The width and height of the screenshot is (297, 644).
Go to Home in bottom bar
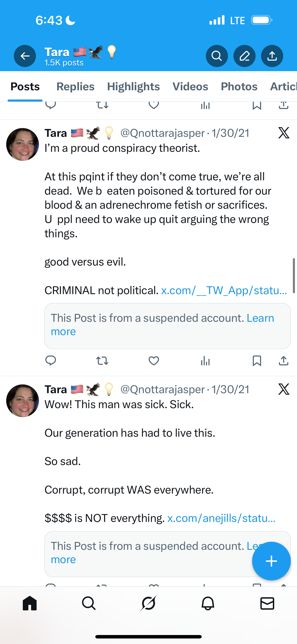tap(30, 603)
